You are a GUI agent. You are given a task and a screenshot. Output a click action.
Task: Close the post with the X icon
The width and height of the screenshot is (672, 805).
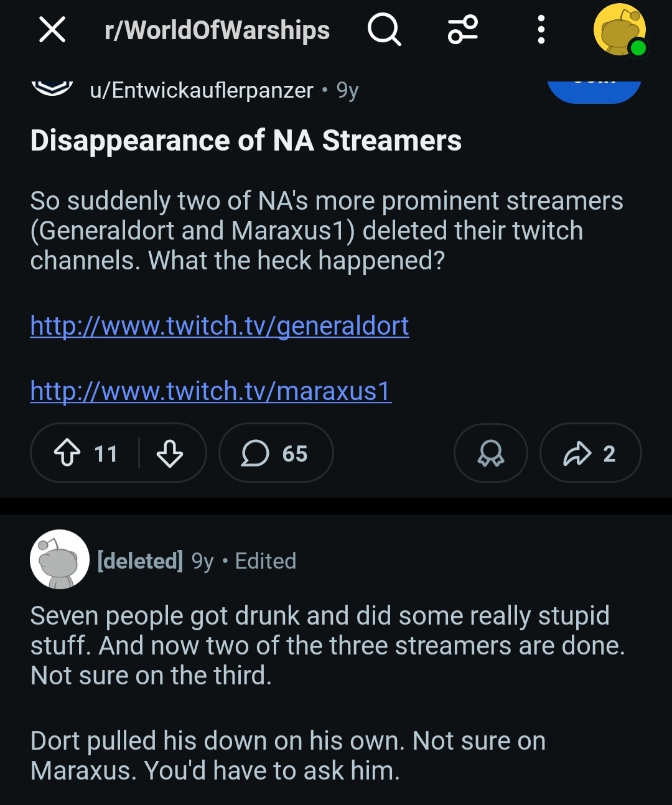pyautogui.click(x=52, y=29)
